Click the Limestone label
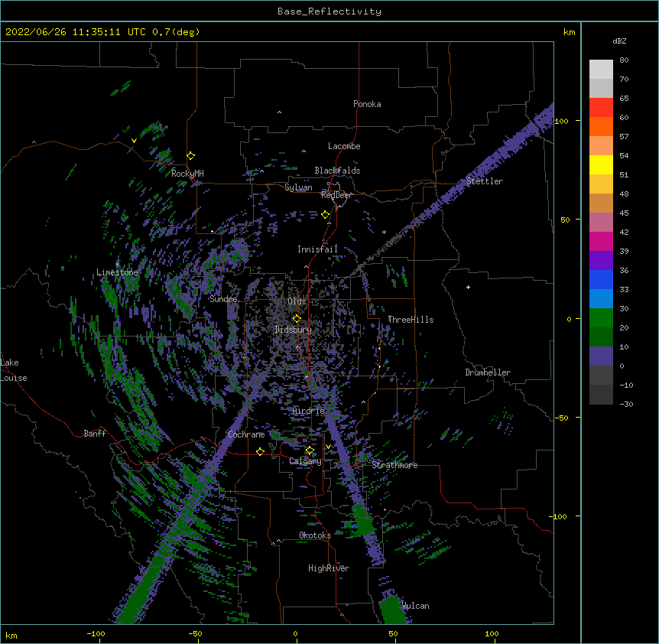 117,272
